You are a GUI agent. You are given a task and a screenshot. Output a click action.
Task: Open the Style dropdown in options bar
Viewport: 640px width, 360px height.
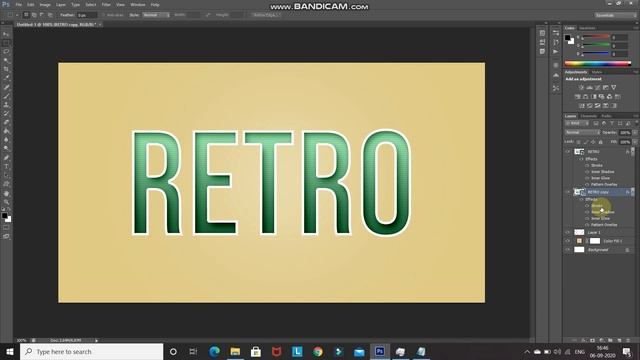click(x=156, y=15)
